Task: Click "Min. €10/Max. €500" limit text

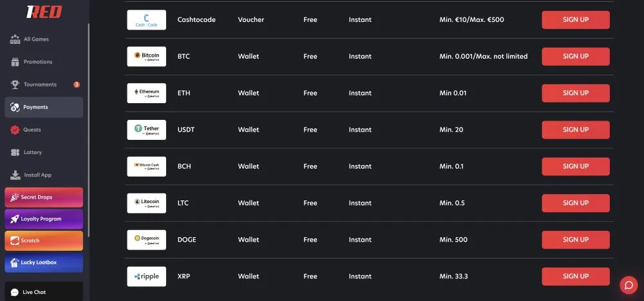Action: pyautogui.click(x=471, y=20)
